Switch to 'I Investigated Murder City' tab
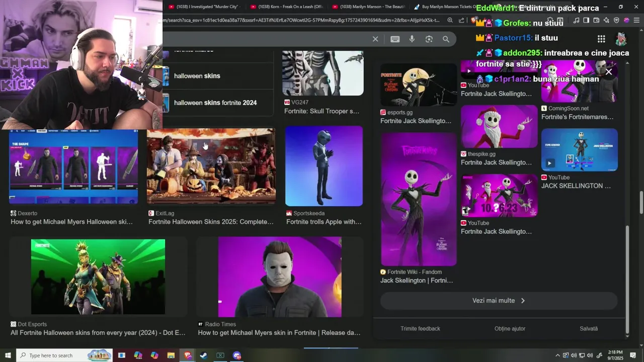 [204, 7]
